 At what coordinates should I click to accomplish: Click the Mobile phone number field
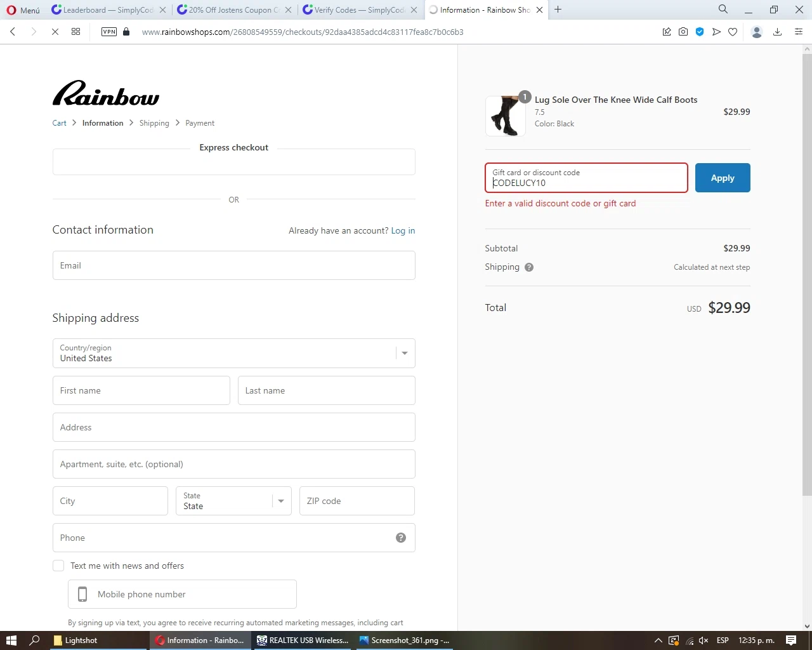click(x=182, y=594)
